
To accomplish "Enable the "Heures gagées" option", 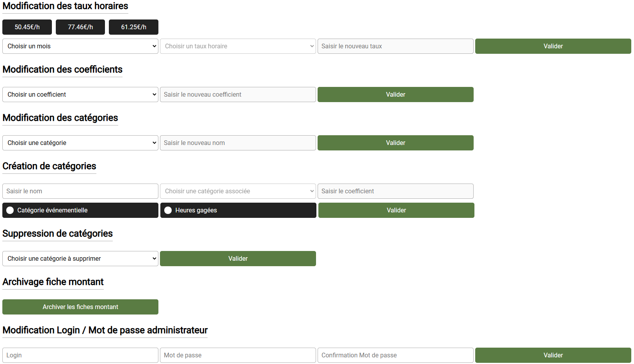I will tap(168, 210).
